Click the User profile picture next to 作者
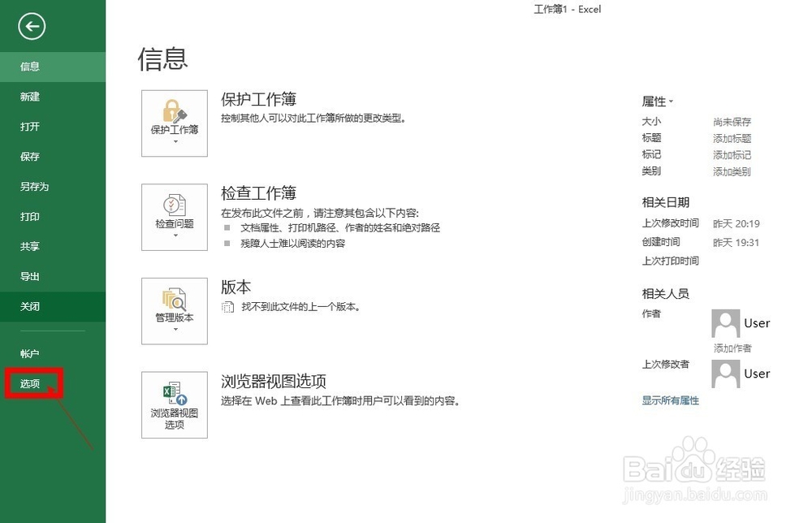The height and width of the screenshot is (523, 812). pyautogui.click(x=725, y=322)
